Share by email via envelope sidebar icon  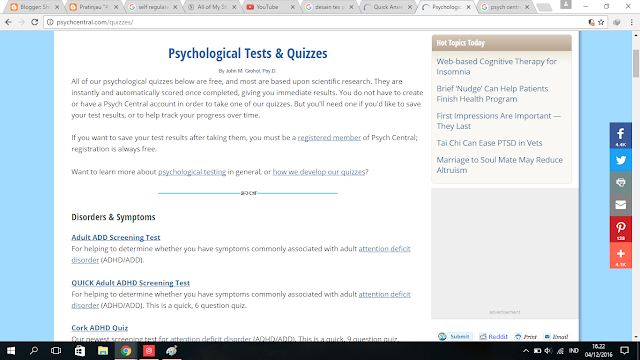click(x=620, y=205)
